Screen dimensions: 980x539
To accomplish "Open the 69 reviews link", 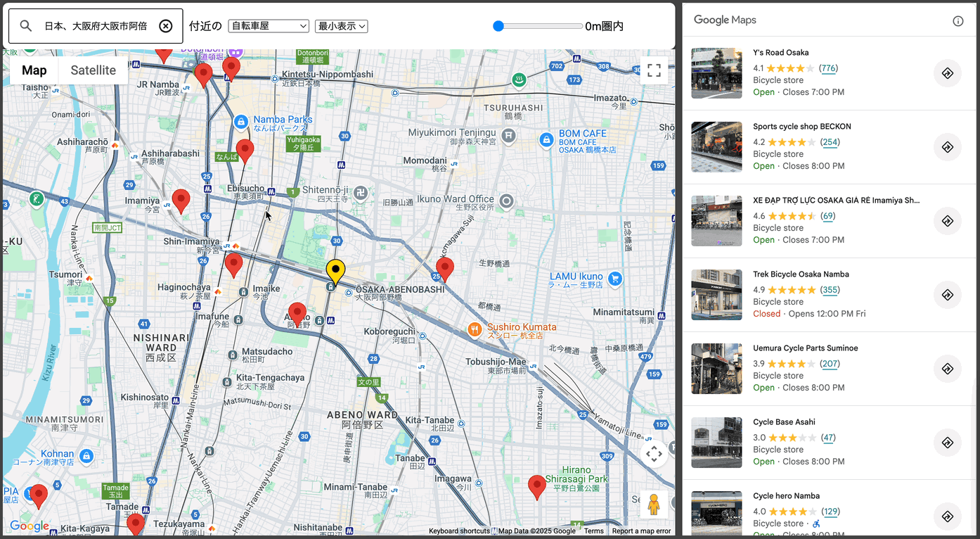I will click(x=827, y=216).
